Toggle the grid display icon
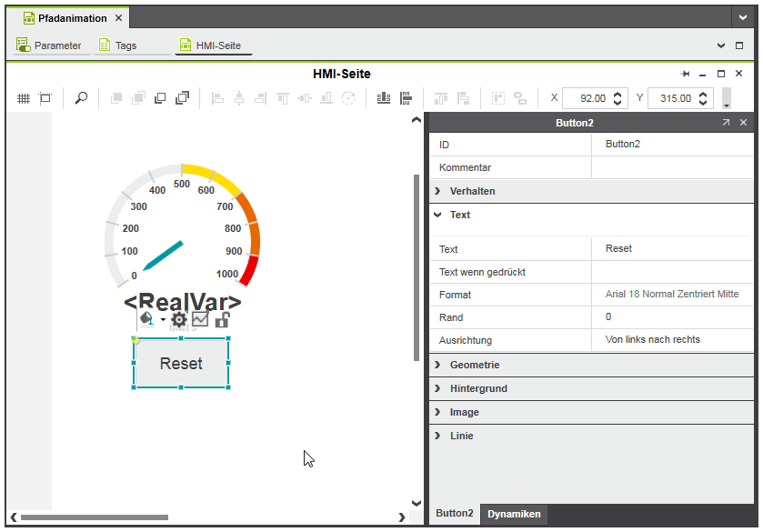The width and height of the screenshot is (763, 532). tap(24, 98)
